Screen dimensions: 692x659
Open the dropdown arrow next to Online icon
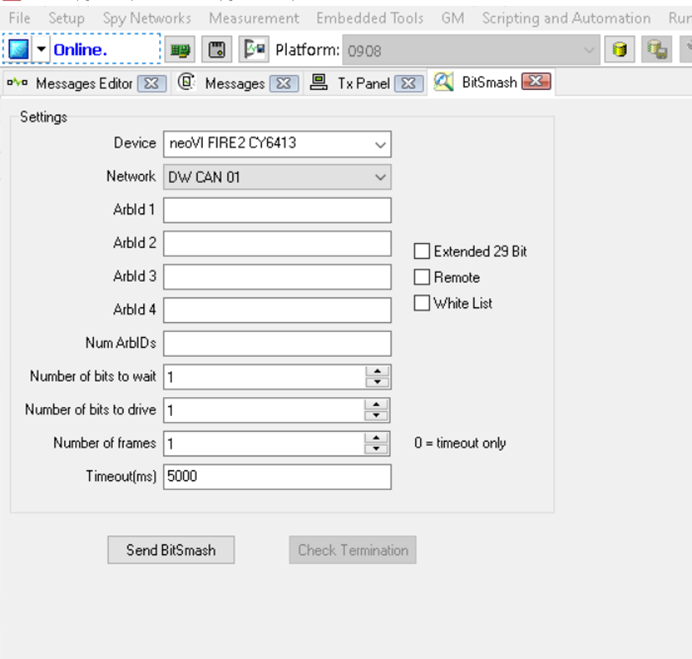(x=41, y=49)
